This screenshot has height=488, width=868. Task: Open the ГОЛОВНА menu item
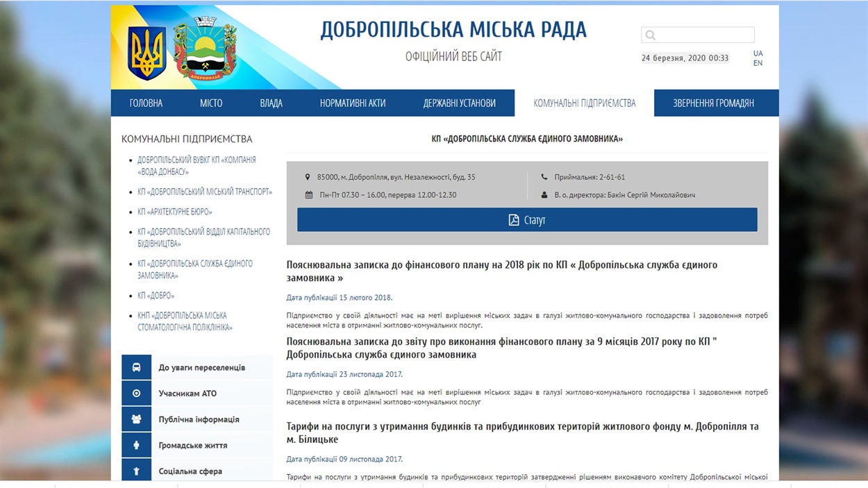(x=146, y=103)
